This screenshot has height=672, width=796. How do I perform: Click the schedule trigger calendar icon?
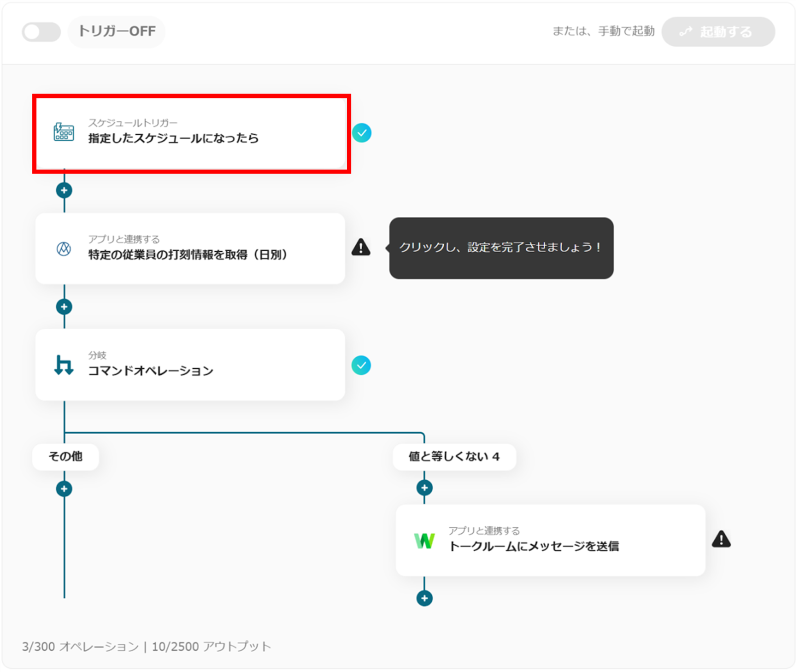pos(64,132)
